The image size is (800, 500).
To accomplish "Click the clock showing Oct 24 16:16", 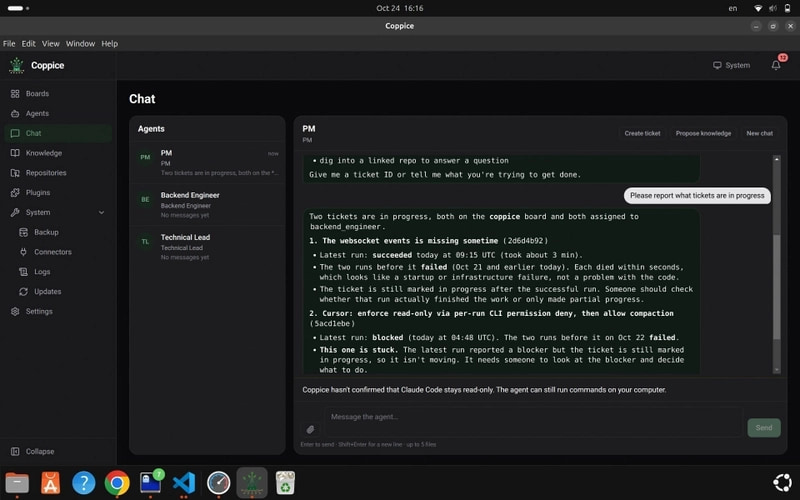I will 399,8.
